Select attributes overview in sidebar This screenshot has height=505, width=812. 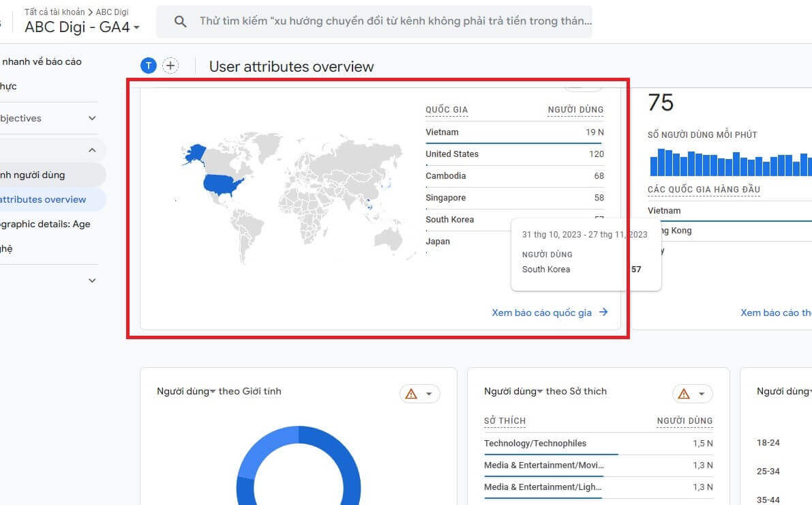44,199
